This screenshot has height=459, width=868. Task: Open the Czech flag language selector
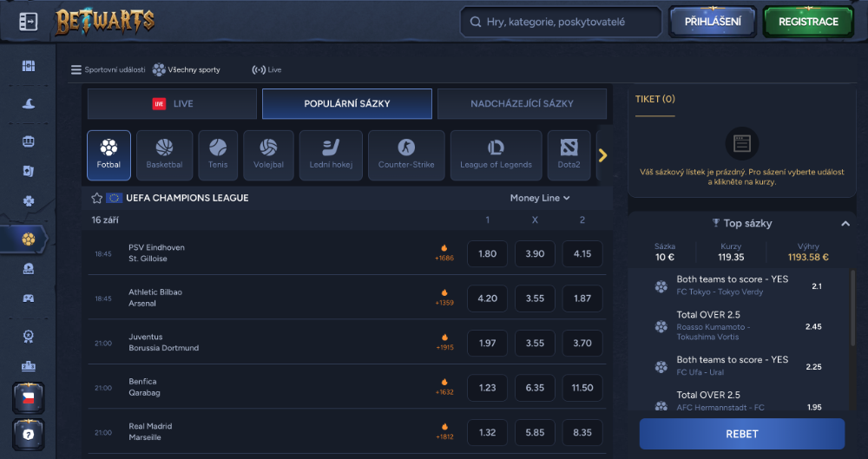tap(29, 398)
